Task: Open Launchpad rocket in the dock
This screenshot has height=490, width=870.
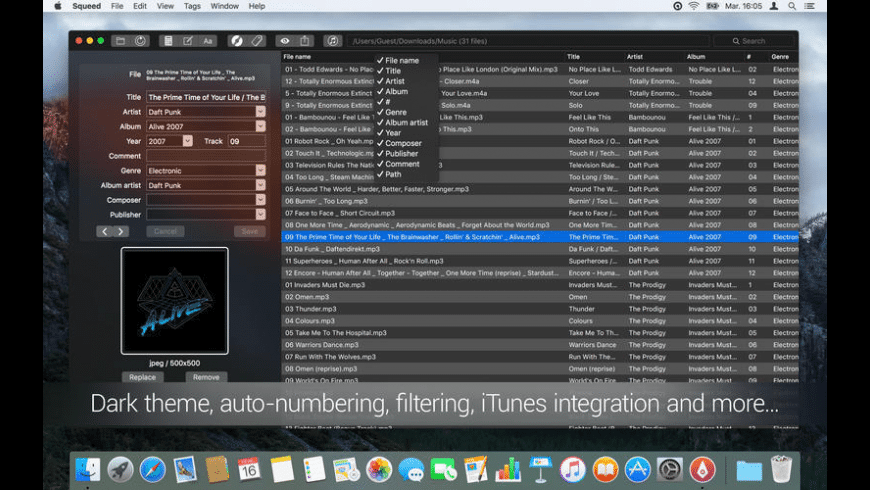Action: point(120,469)
